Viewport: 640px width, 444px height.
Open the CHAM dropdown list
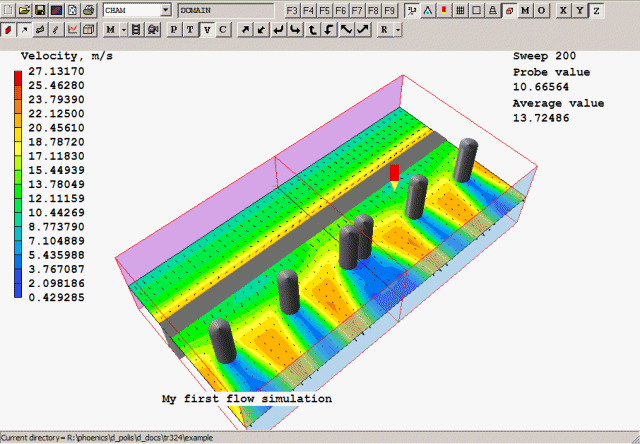coord(165,10)
